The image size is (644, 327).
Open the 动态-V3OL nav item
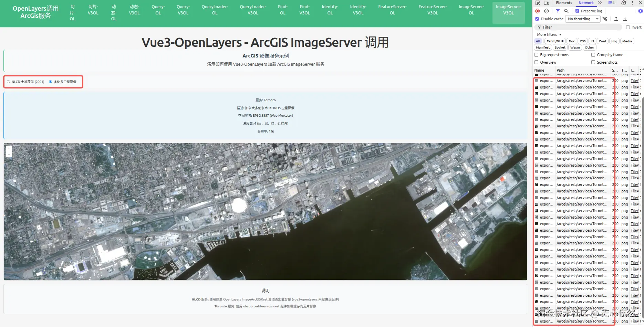coord(134,10)
